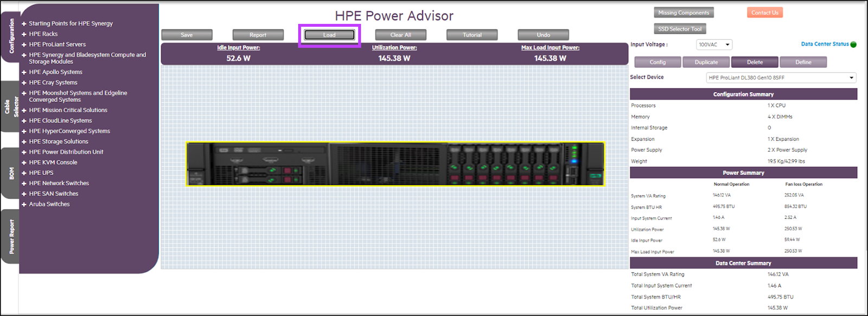This screenshot has width=868, height=316.
Task: Select HPE SAN Switches entry
Action: point(54,194)
